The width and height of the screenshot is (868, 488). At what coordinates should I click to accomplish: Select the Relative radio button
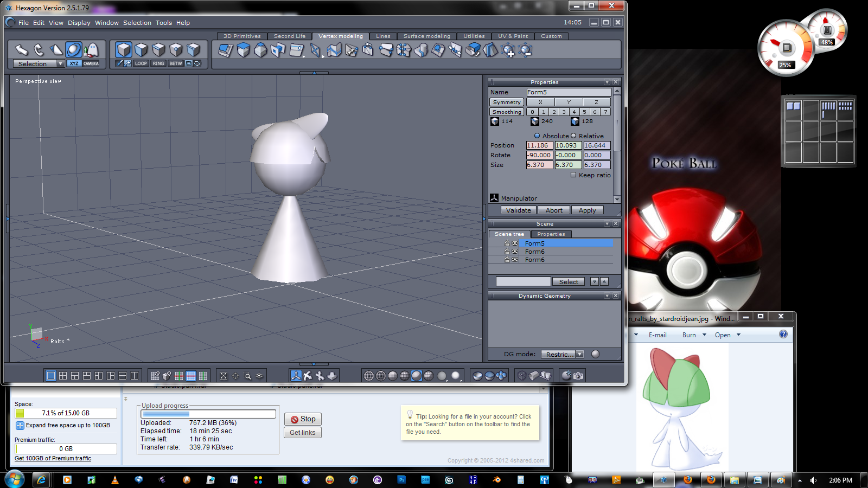[573, 136]
